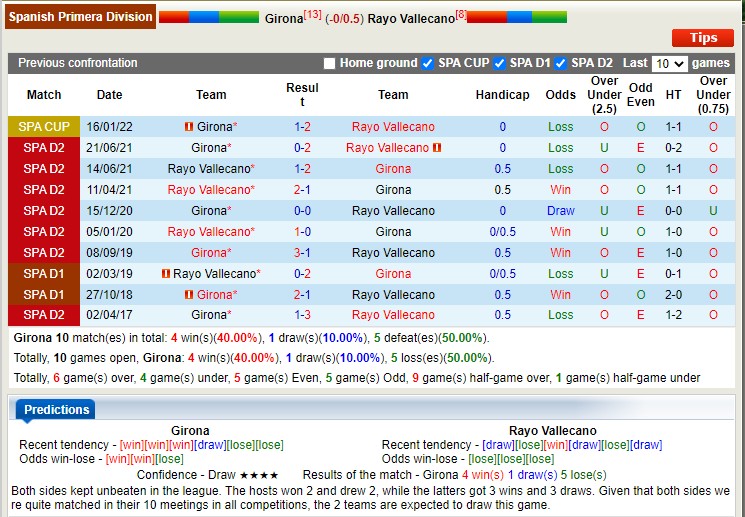Open Rayo Vallecano team link in header
The image size is (745, 517).
point(411,19)
